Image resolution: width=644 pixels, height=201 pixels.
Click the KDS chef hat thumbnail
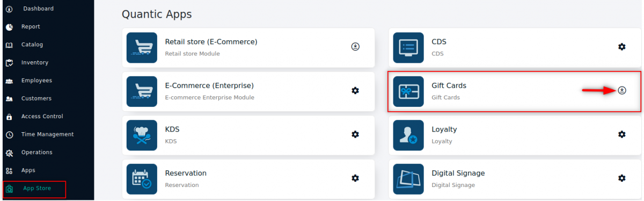pyautogui.click(x=142, y=135)
